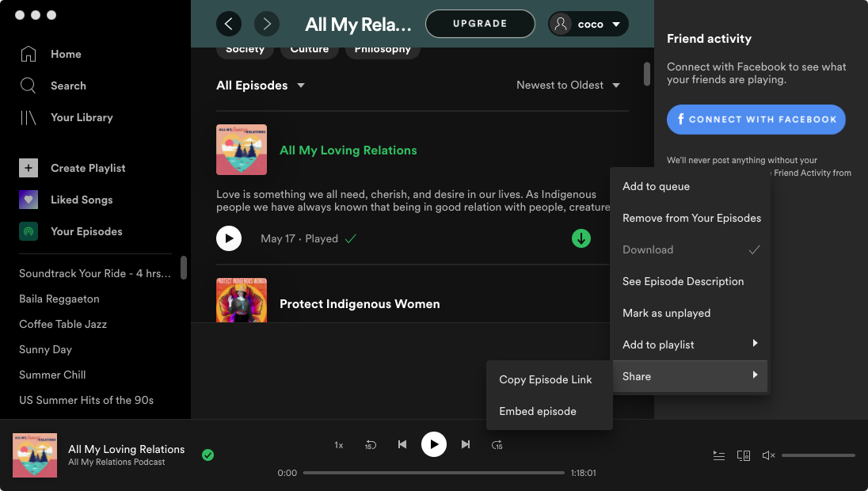Screen dimensions: 868x491
Task: Toggle the 1x playback speed
Action: (x=338, y=445)
